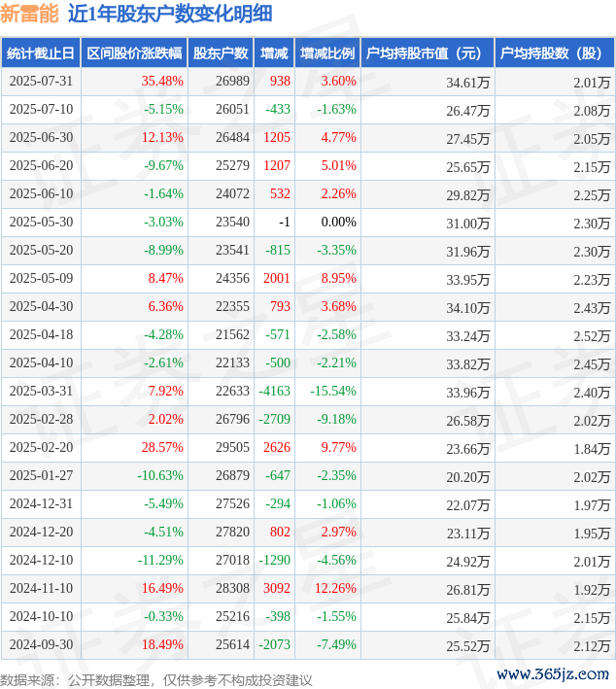Click the decrease value -4163
The image size is (616, 689).
pos(274,391)
